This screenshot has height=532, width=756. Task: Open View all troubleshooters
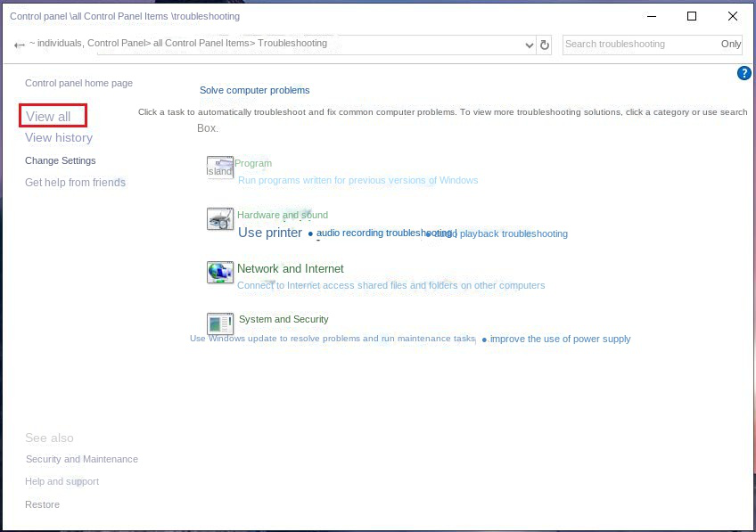click(x=48, y=117)
